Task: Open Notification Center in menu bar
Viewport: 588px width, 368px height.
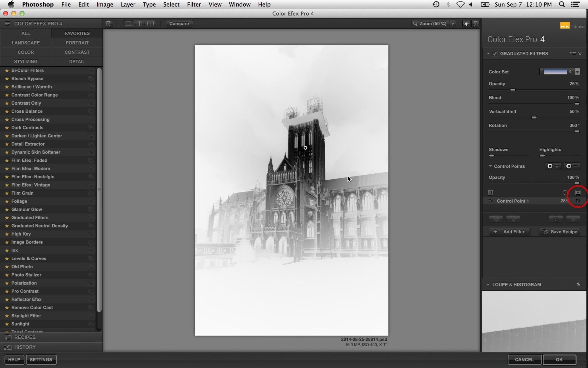Action: coord(575,4)
